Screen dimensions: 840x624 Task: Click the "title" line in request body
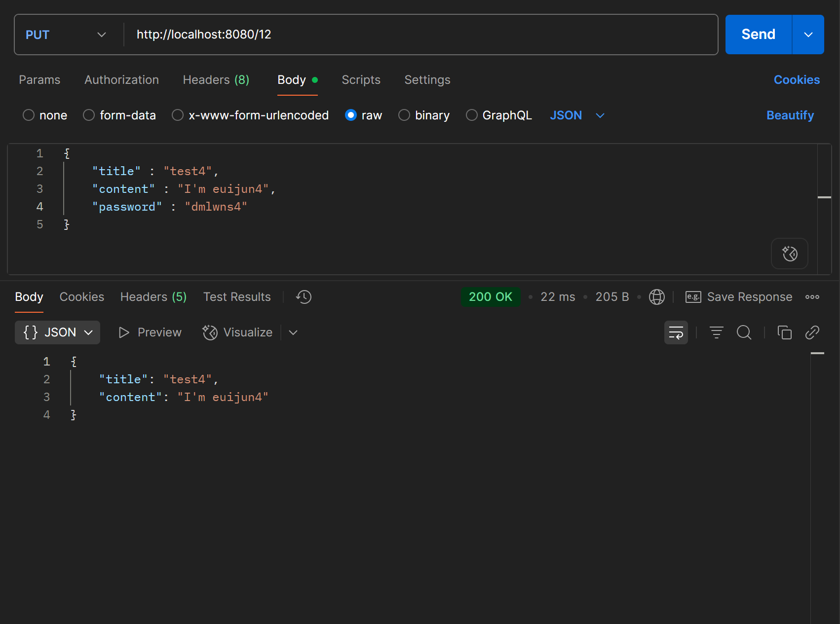(155, 171)
